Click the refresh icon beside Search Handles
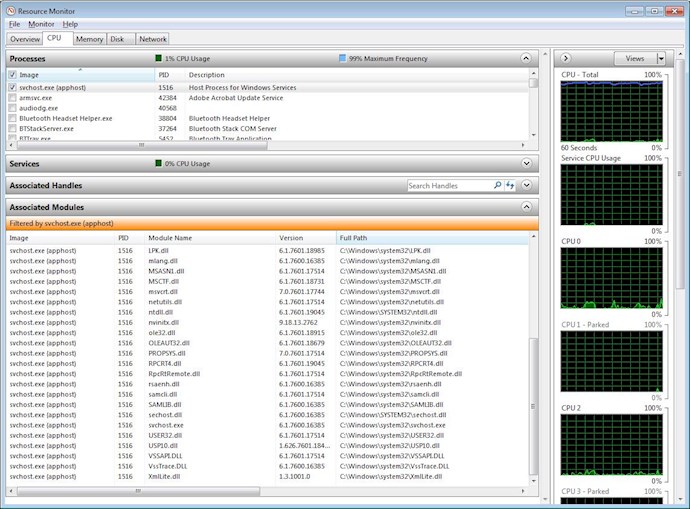 coord(510,185)
